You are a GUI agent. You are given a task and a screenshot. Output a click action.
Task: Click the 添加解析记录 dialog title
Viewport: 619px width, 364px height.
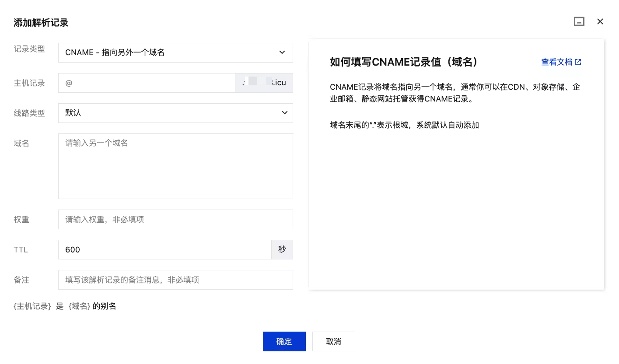point(41,22)
